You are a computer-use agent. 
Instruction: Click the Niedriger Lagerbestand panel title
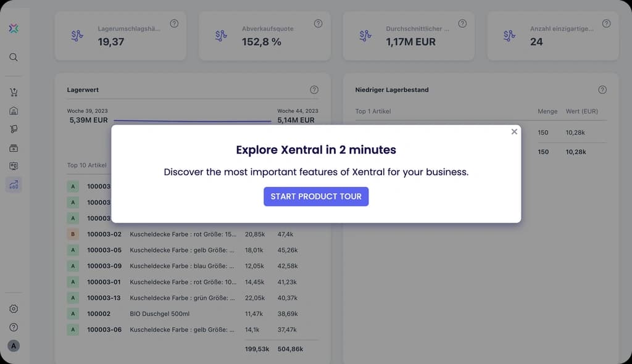click(x=392, y=90)
